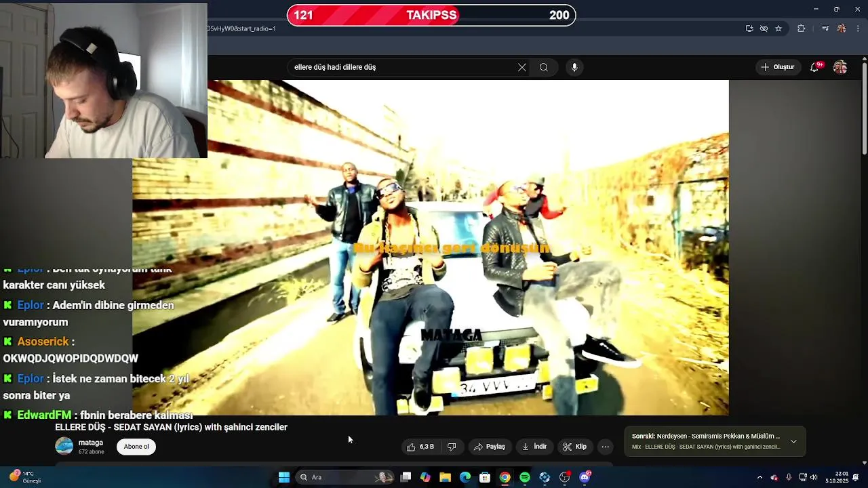Click the install app icon in address bar
Image resolution: width=868 pixels, height=488 pixels.
coord(749,28)
